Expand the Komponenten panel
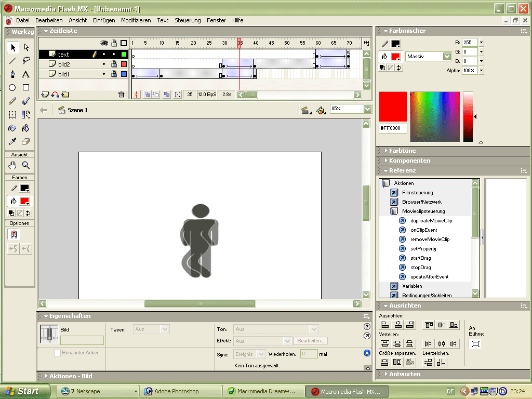The height and width of the screenshot is (399, 532). [409, 161]
